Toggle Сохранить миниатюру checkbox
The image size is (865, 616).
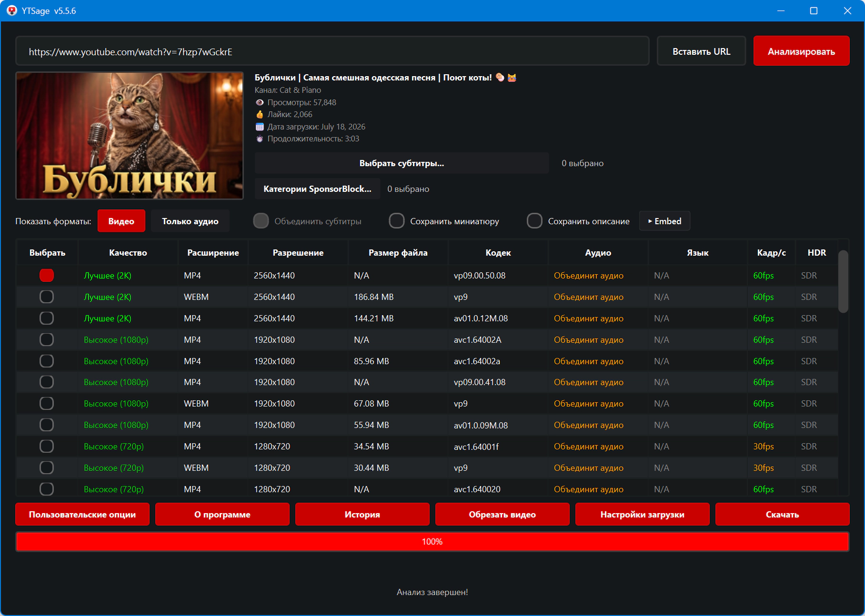397,221
